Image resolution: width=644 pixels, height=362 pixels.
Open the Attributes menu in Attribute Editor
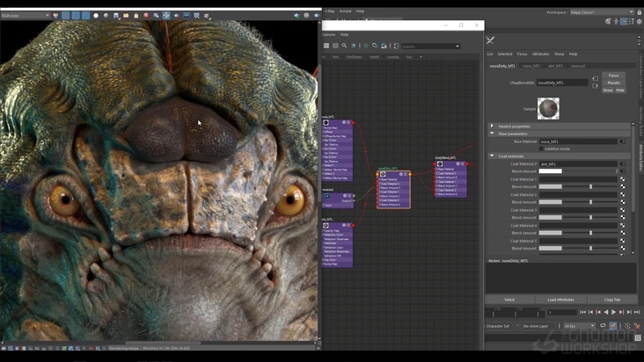point(540,54)
